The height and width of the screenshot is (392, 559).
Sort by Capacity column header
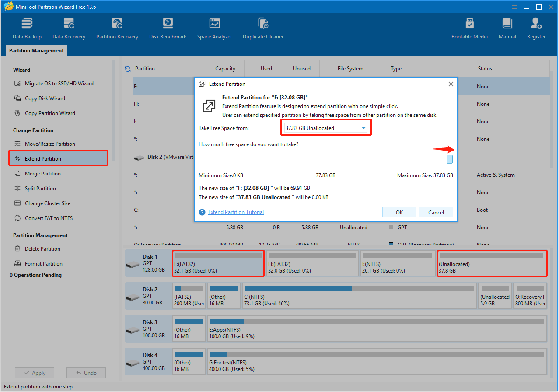click(x=225, y=69)
